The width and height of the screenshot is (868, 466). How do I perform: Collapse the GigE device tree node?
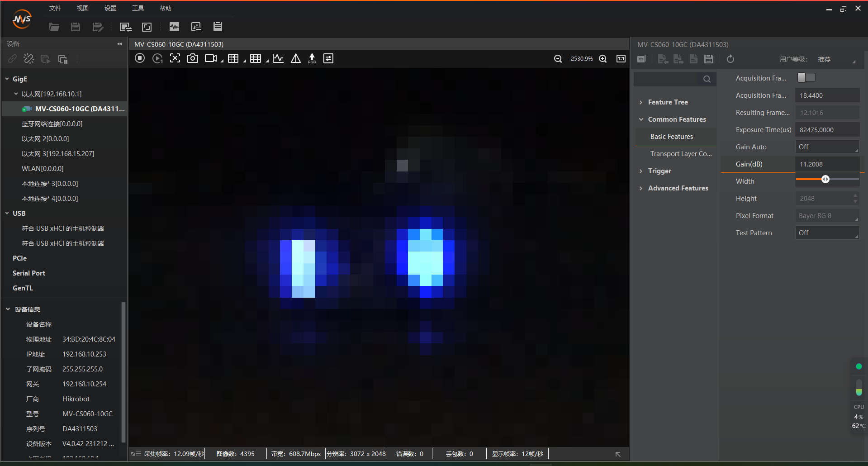coord(7,79)
